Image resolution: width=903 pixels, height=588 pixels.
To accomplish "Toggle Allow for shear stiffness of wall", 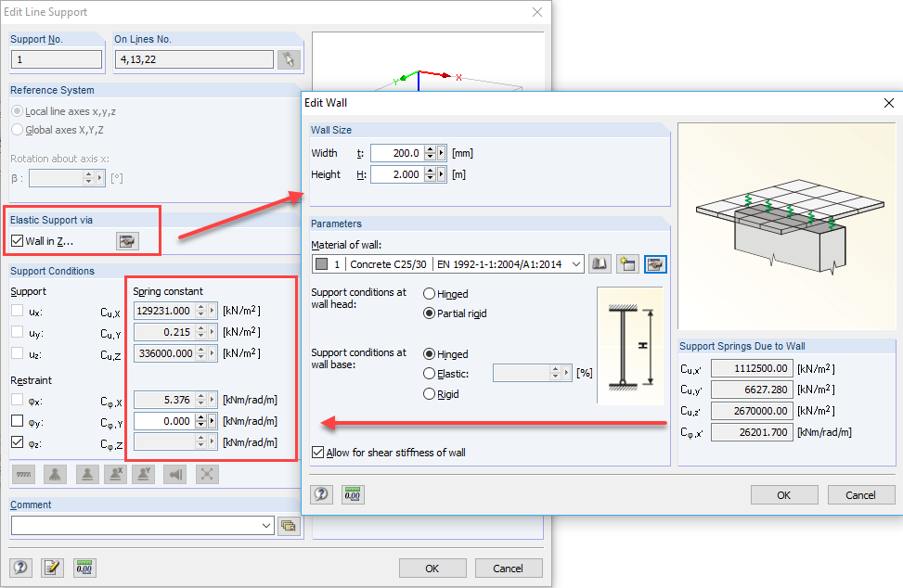I will pyautogui.click(x=318, y=453).
